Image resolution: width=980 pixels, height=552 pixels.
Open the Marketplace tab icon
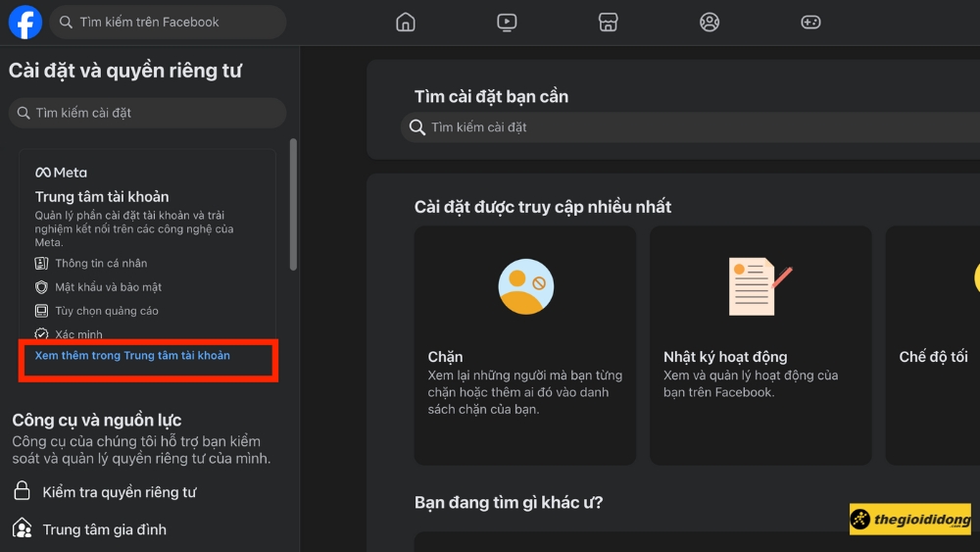tap(608, 23)
